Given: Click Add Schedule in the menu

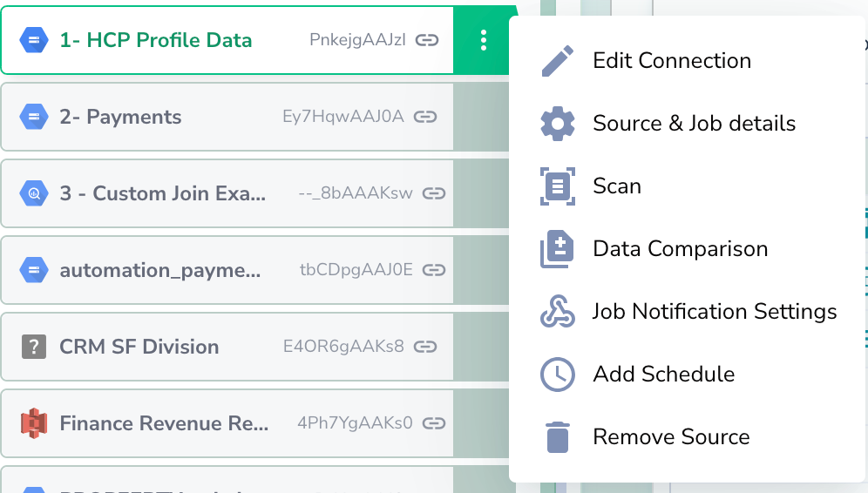Looking at the screenshot, I should (663, 375).
